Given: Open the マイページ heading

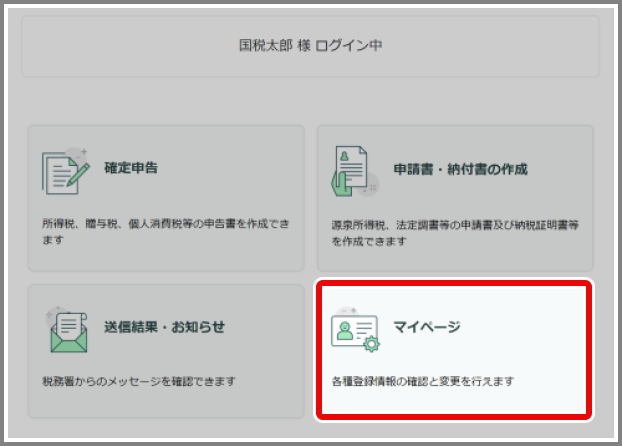Looking at the screenshot, I should coord(427,327).
